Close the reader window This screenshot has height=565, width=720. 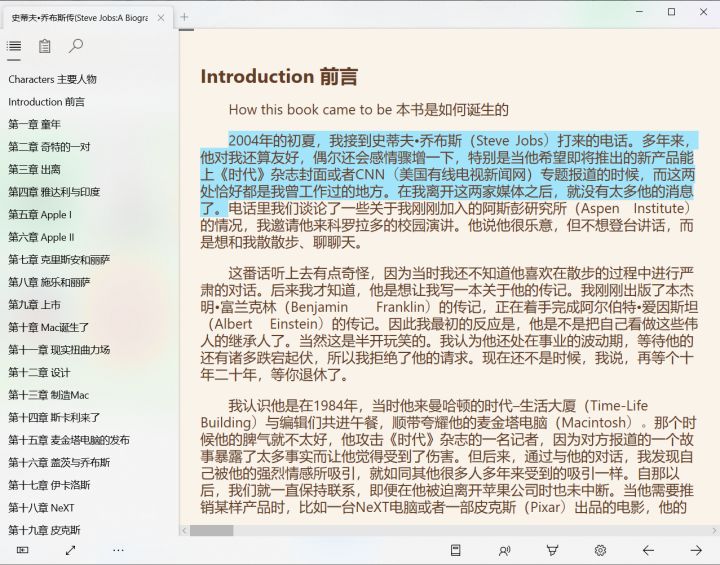point(703,12)
